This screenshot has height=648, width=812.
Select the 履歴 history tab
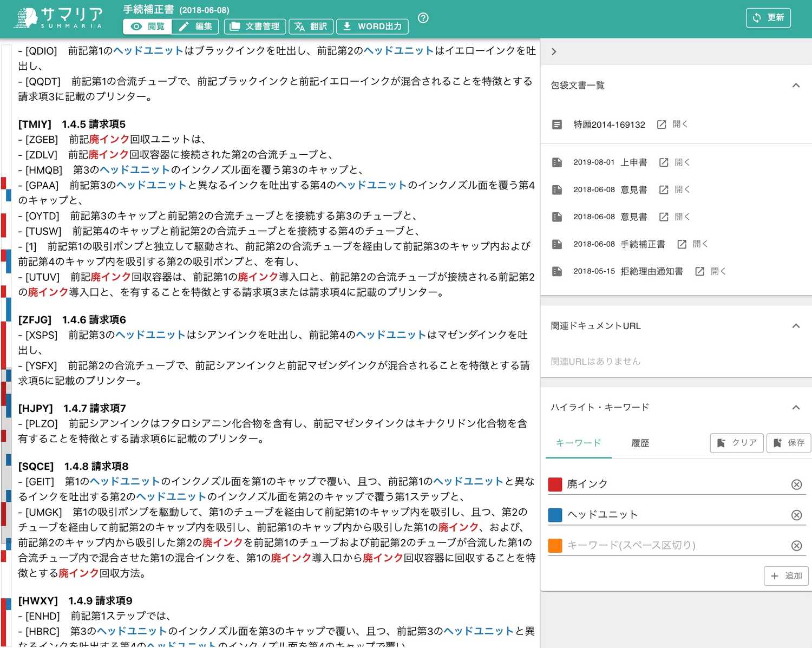[640, 443]
